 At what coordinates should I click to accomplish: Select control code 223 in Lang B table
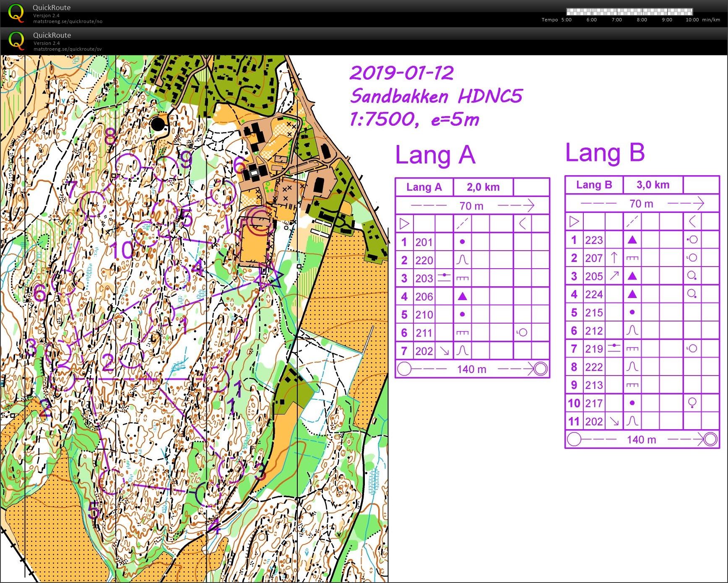[594, 240]
